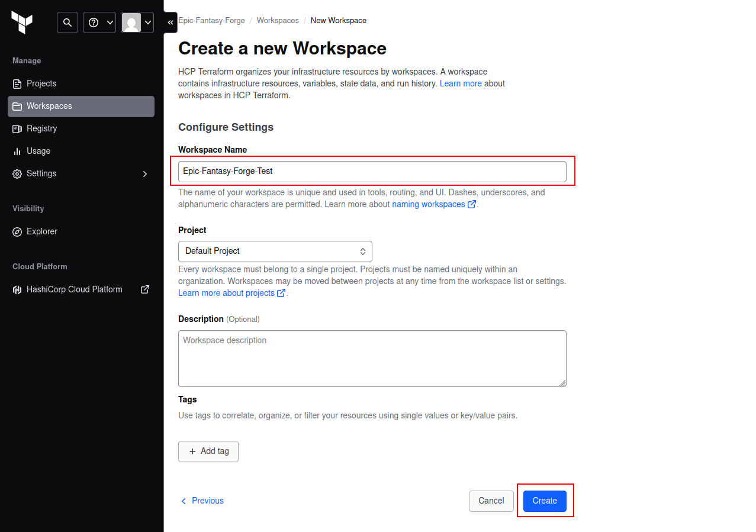Click the Registry icon in sidebar
Viewport: 756px width, 532px height.
tap(17, 129)
